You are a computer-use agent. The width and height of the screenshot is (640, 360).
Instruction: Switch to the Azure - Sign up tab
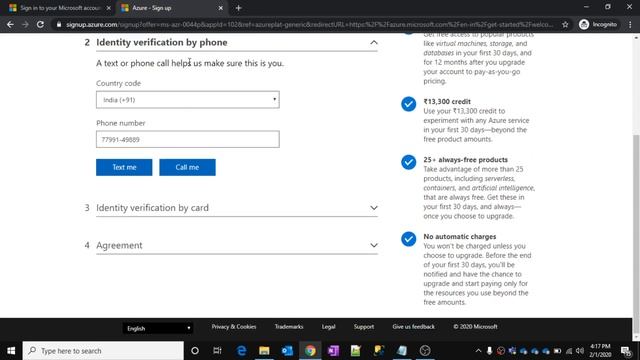click(171, 8)
